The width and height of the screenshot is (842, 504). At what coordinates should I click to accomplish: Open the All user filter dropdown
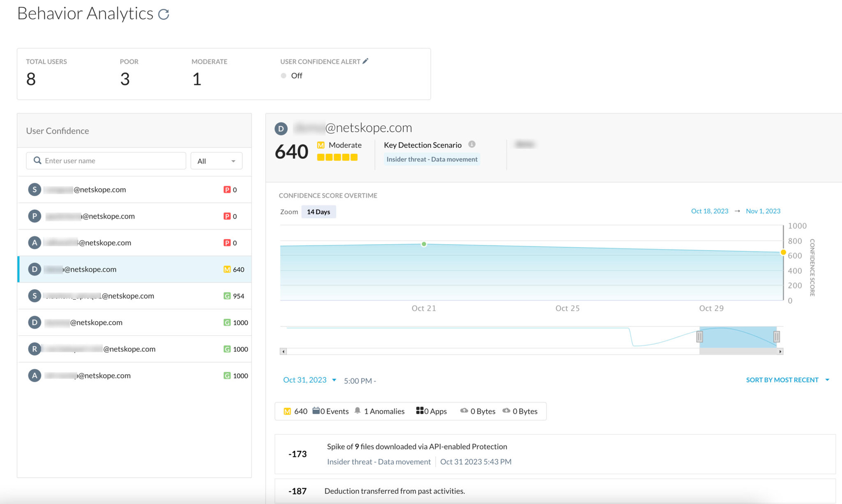click(216, 161)
